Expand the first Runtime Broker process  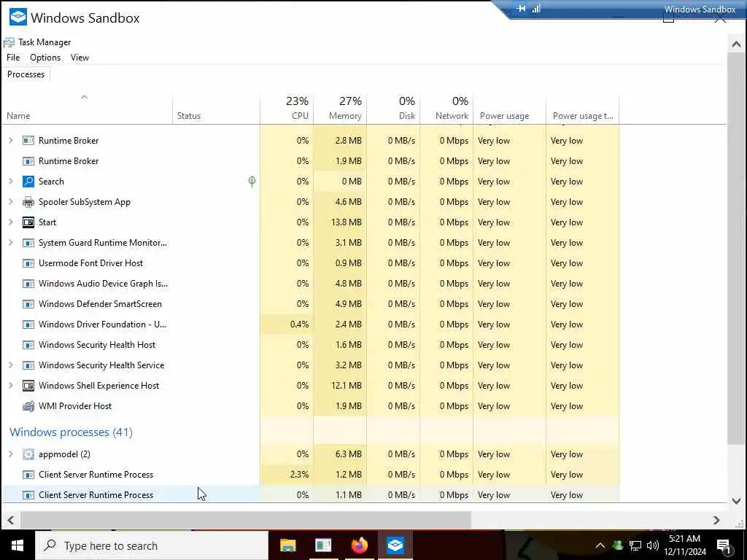pyautogui.click(x=11, y=141)
